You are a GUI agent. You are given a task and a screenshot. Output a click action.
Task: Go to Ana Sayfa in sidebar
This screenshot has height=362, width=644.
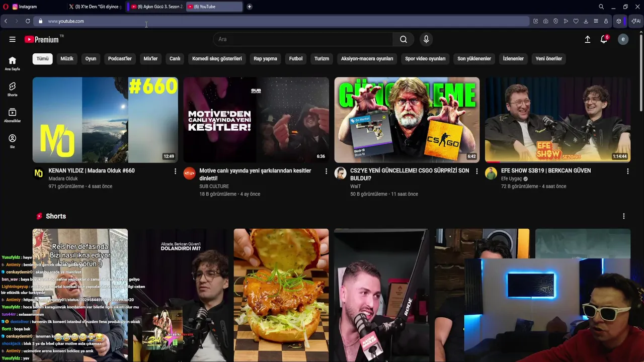pos(12,63)
